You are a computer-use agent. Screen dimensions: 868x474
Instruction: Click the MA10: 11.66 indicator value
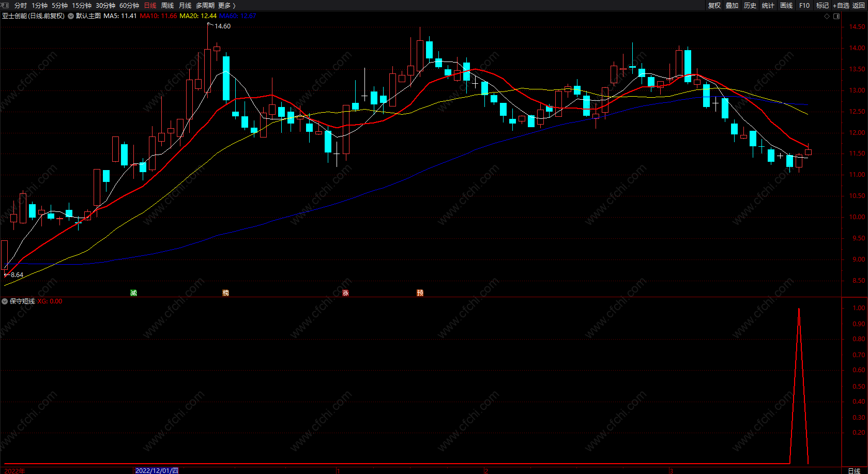159,16
